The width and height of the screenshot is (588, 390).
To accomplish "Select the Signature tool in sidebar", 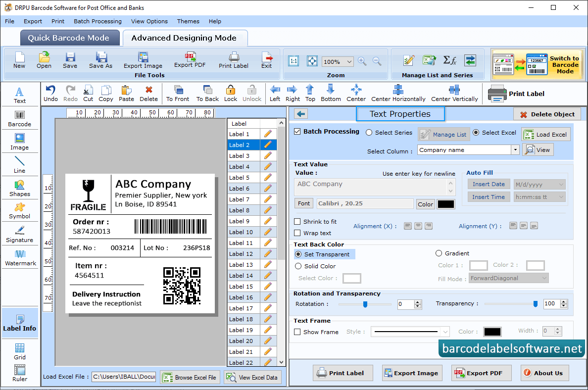I will click(19, 235).
